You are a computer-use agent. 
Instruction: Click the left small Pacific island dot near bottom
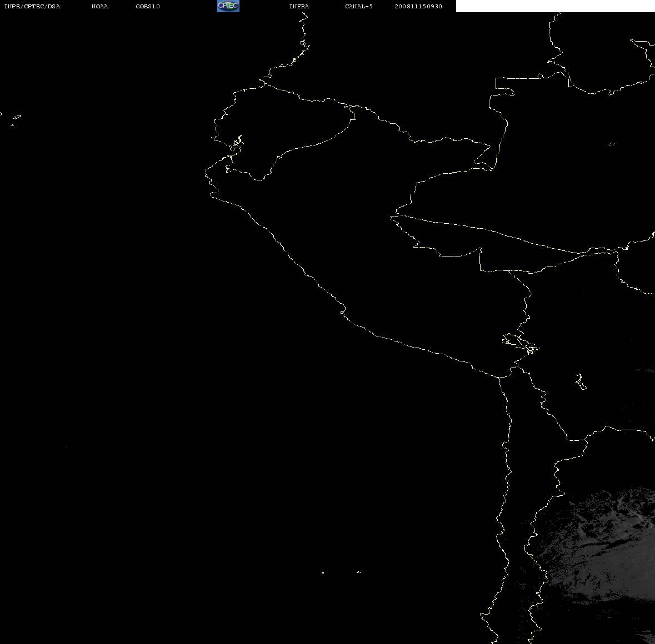322,572
